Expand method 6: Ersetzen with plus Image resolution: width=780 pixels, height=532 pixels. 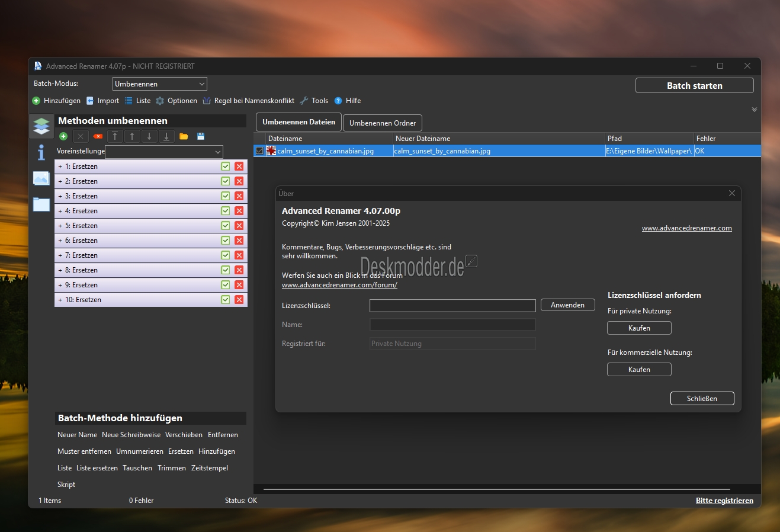coord(60,241)
